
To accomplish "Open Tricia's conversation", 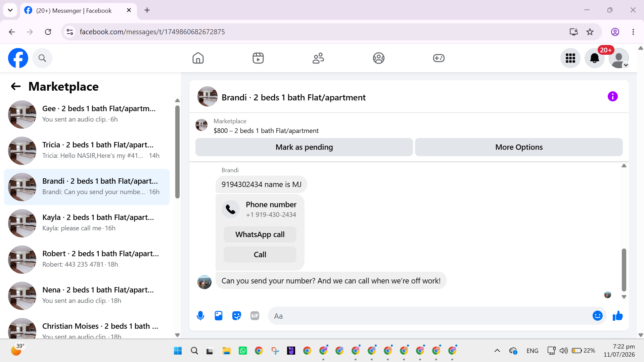I will [x=87, y=151].
